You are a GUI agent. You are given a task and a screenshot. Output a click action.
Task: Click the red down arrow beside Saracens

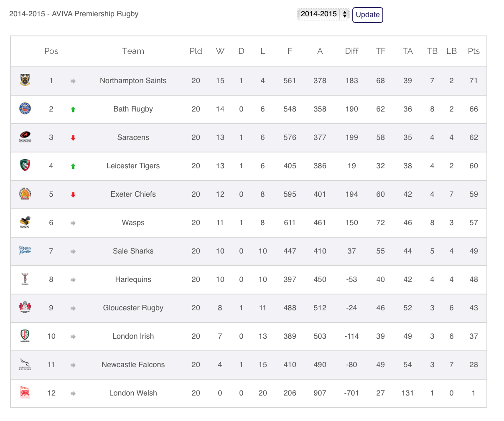[x=73, y=138]
